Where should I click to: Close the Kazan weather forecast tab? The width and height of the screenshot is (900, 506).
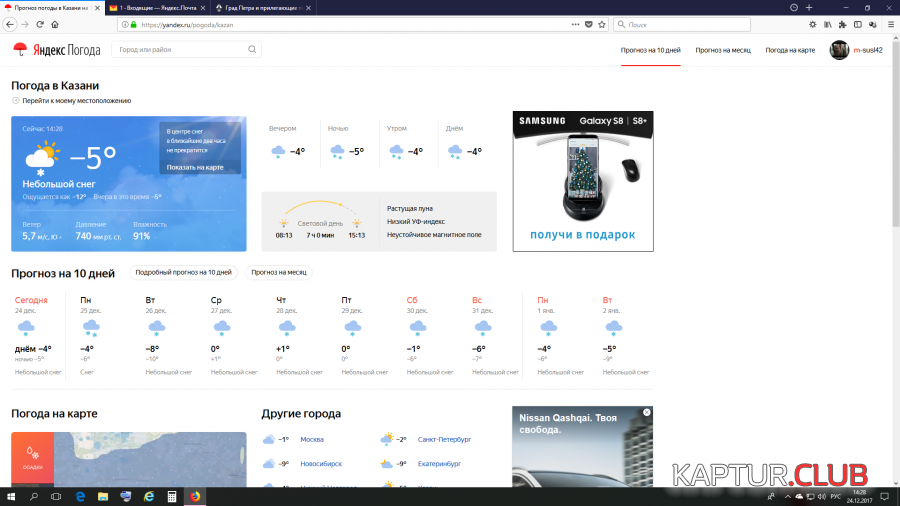pyautogui.click(x=97, y=8)
